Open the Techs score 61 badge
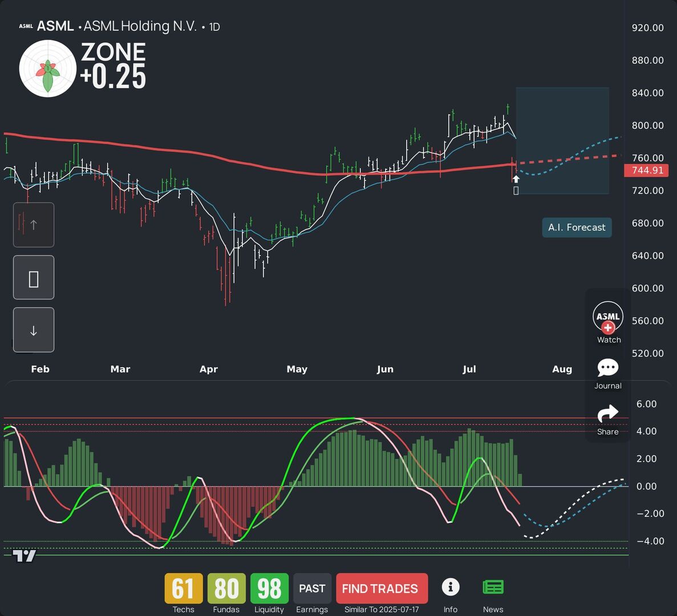677x616 pixels. [x=184, y=589]
